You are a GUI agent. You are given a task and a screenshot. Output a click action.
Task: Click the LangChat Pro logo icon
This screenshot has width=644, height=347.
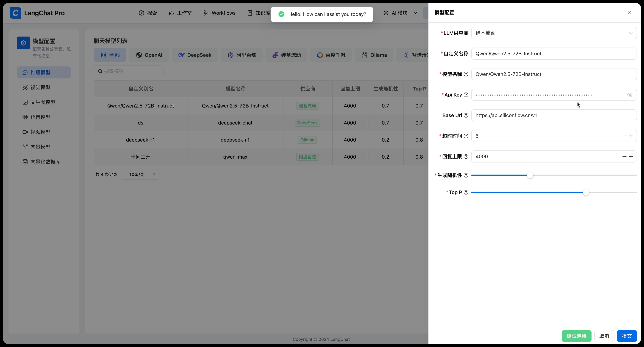point(15,13)
